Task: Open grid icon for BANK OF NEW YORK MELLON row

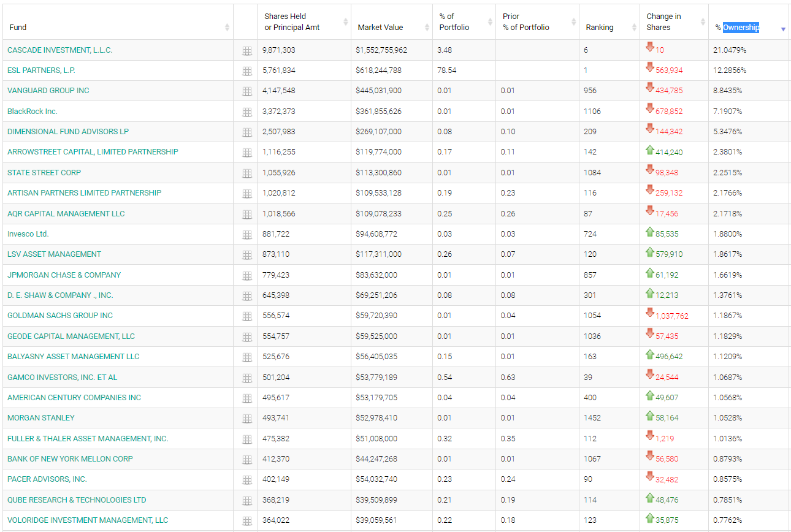Action: click(247, 460)
